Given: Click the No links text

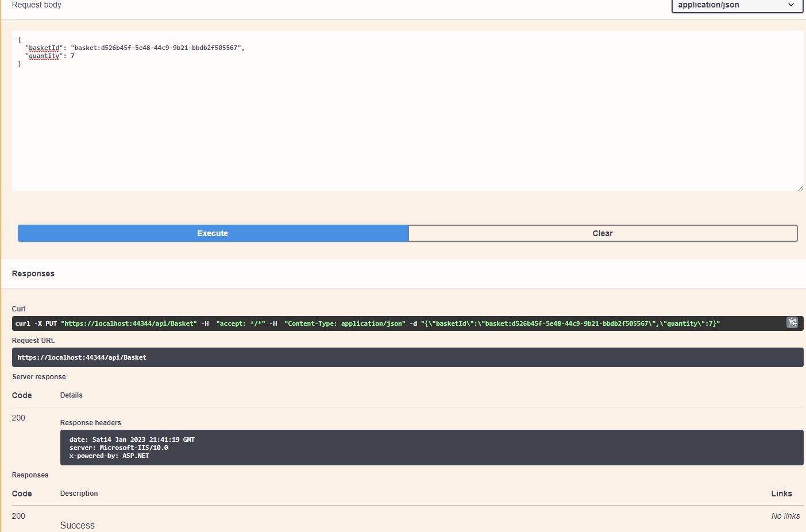Looking at the screenshot, I should click(x=785, y=516).
